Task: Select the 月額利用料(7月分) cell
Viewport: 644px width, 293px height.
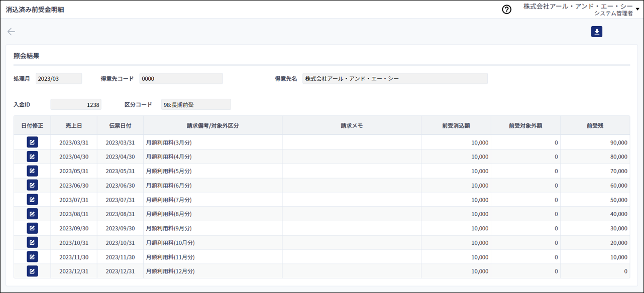Action: [x=213, y=200]
